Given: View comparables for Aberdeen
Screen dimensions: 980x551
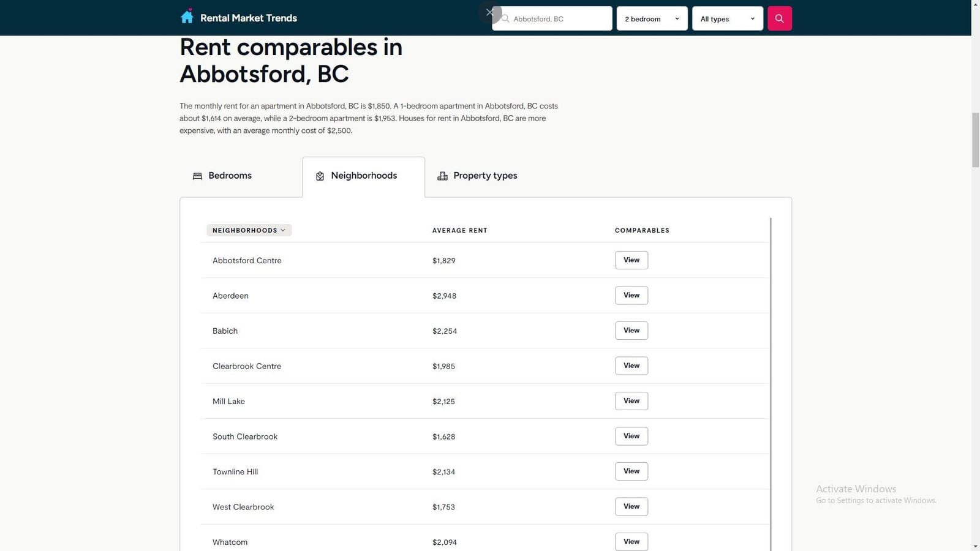Looking at the screenshot, I should tap(631, 295).
